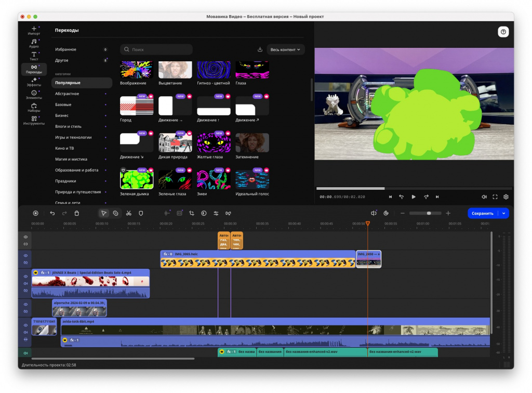
Task: Undo the last action with the undo arrow
Action: pos(52,213)
